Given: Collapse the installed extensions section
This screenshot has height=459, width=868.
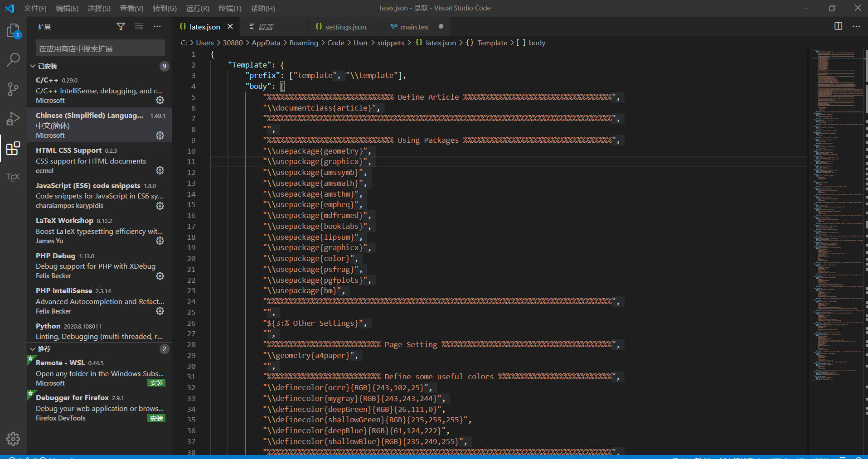Looking at the screenshot, I should [x=33, y=66].
